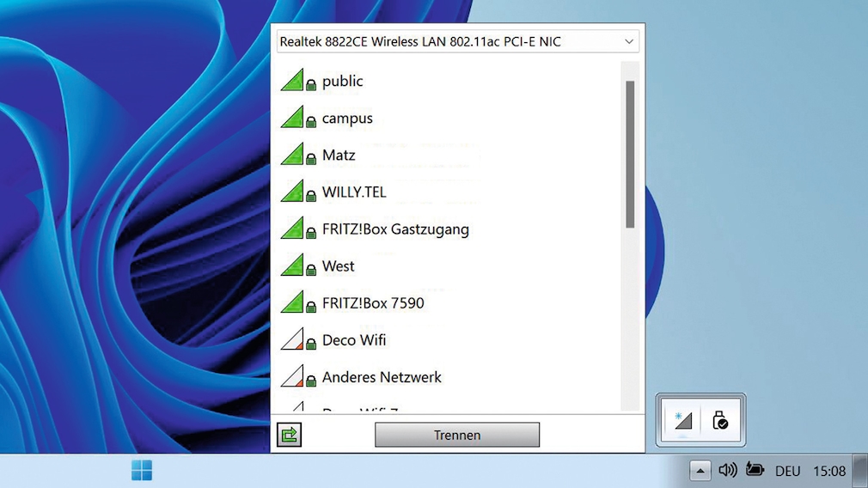
Task: Open the volume speaker icon
Action: 728,470
